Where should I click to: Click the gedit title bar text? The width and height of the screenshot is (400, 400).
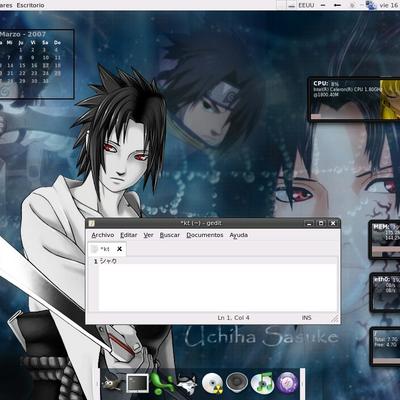click(x=201, y=223)
